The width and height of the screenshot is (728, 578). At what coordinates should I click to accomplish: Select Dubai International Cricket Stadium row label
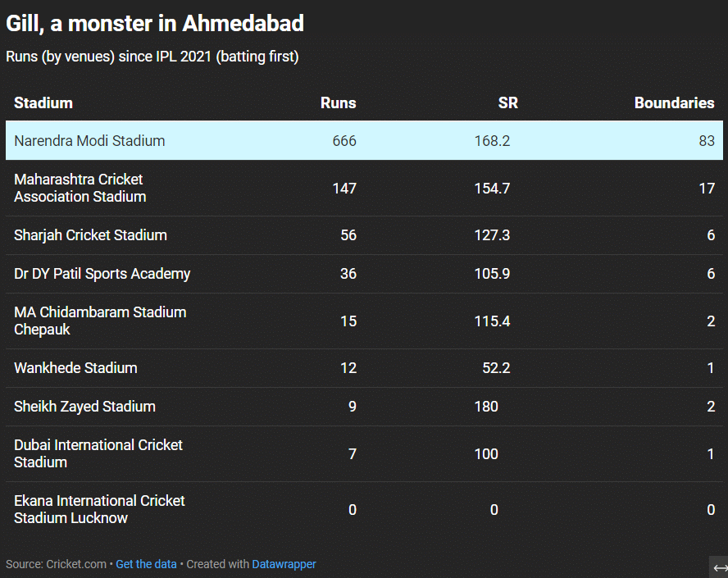(98, 453)
